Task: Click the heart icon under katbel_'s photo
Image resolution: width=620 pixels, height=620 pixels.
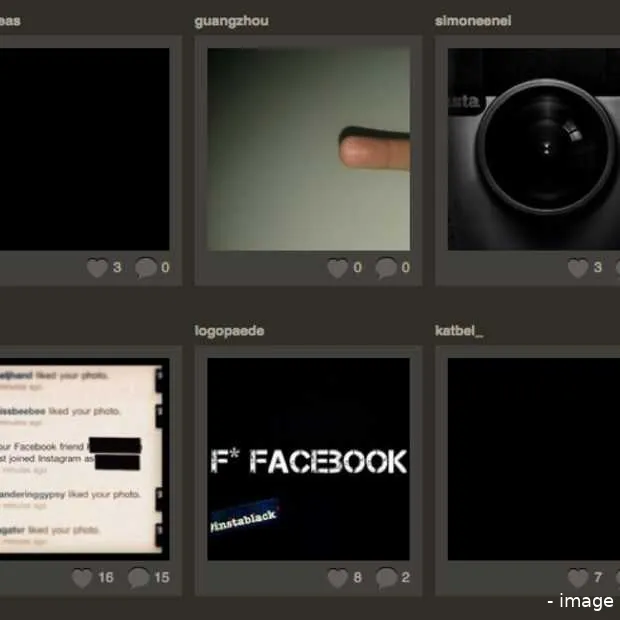Action: (x=577, y=578)
